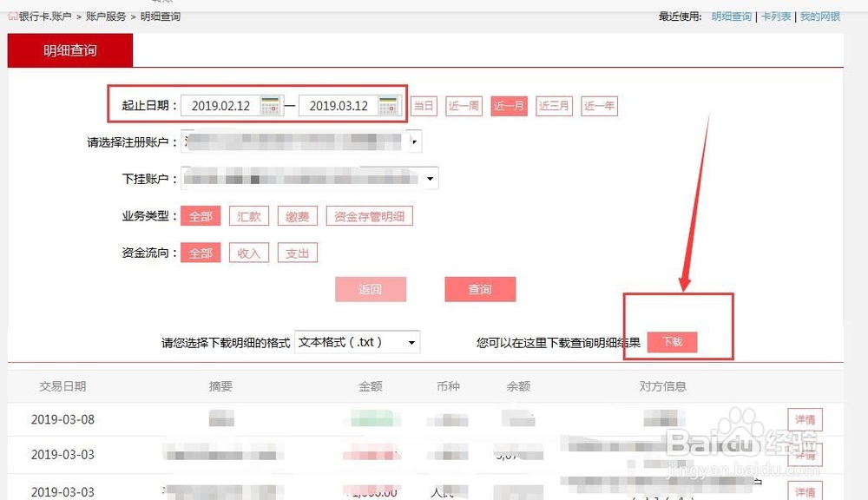View 详情 for the 2019-03-08 transaction
Viewport: 868px width, 500px height.
tap(804, 419)
